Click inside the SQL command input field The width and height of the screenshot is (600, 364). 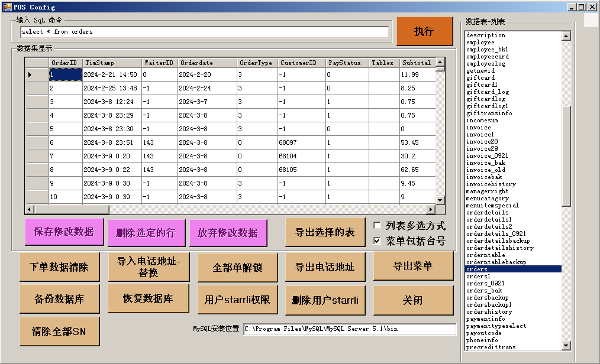coord(204,32)
